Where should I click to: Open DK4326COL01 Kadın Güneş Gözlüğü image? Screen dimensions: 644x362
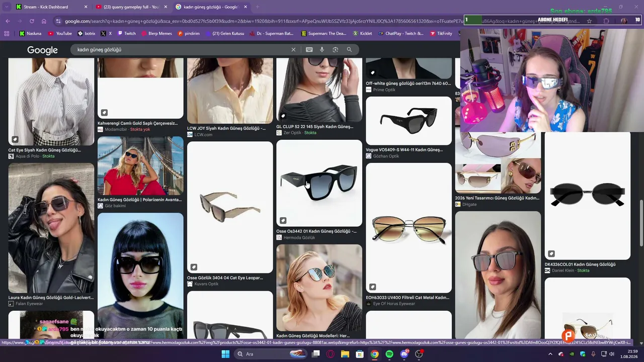(x=587, y=196)
